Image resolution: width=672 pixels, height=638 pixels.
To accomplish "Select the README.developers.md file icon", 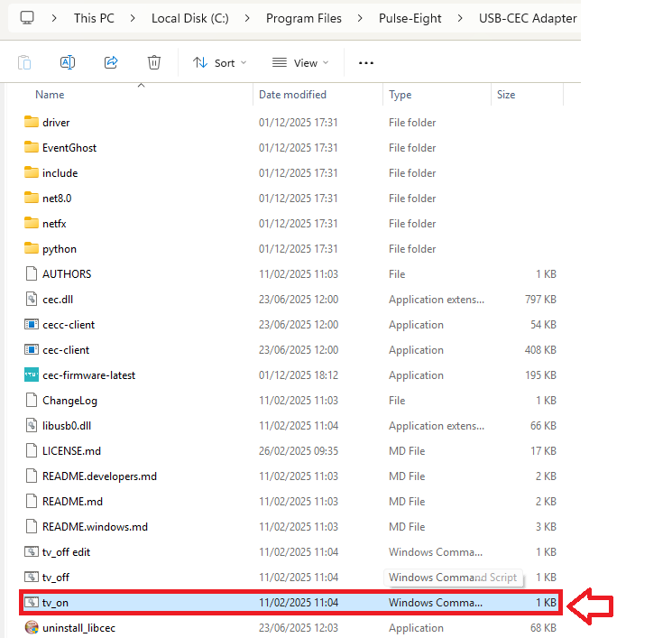I will (32, 476).
